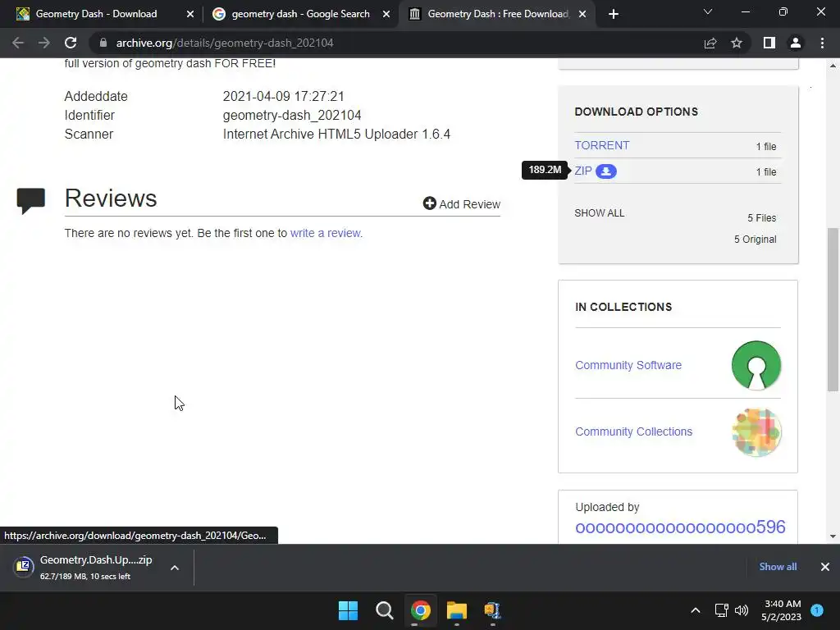Screen dimensions: 840x630
Task: Go forward in browser history
Action: point(44,43)
